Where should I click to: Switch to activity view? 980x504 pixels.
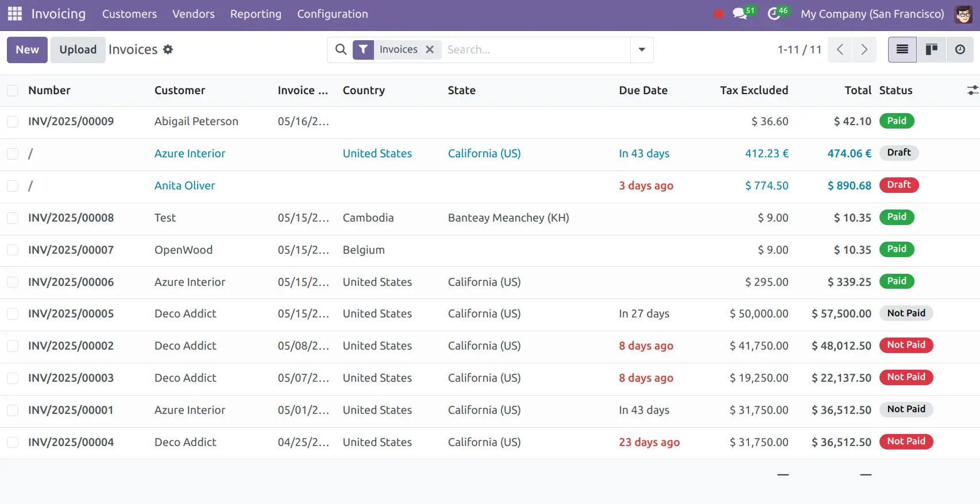pyautogui.click(x=960, y=49)
